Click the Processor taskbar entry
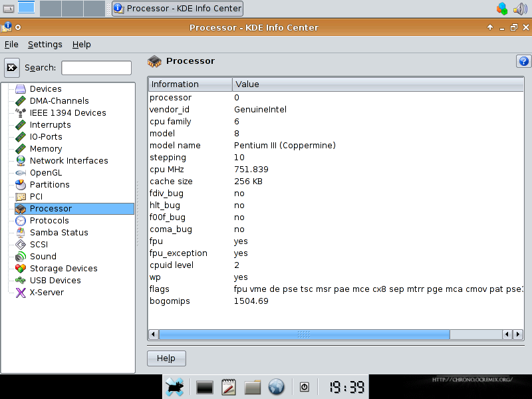 178,9
